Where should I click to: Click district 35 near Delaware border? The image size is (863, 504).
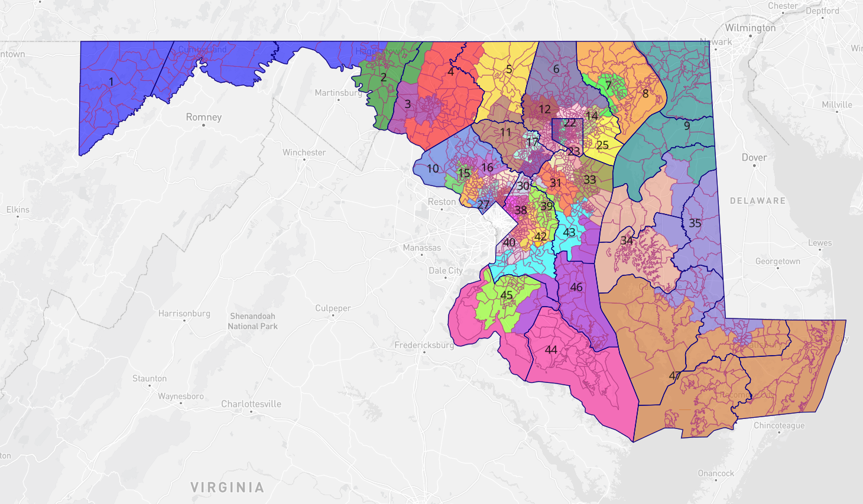694,224
